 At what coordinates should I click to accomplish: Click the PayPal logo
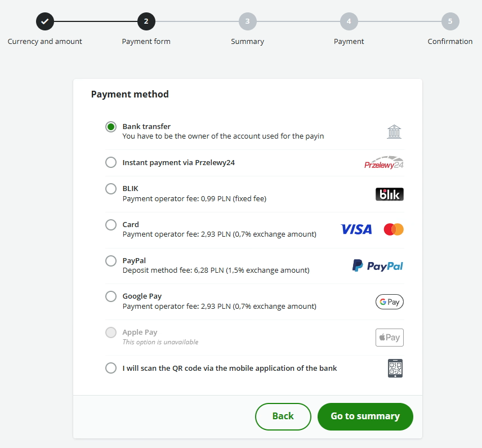tap(377, 265)
